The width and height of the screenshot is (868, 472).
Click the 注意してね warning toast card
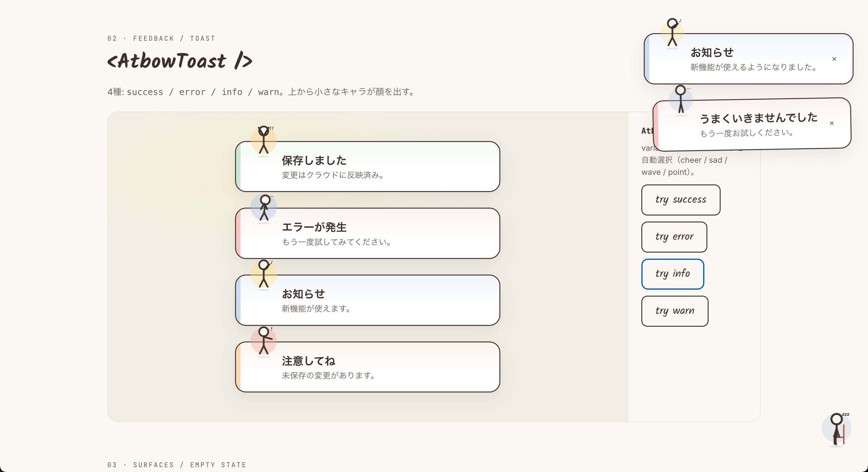coord(367,367)
